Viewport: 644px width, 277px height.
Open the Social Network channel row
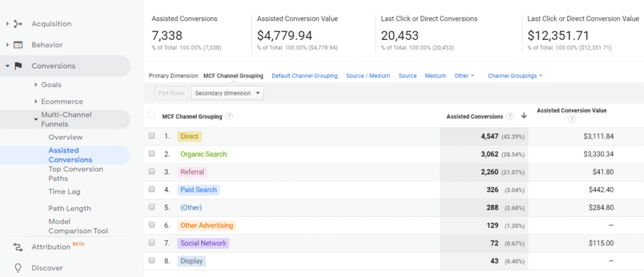click(x=203, y=243)
